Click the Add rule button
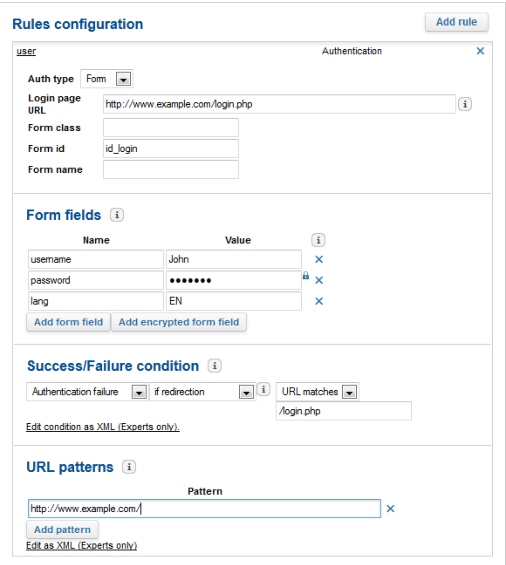This screenshot has height=565, width=506. [457, 22]
